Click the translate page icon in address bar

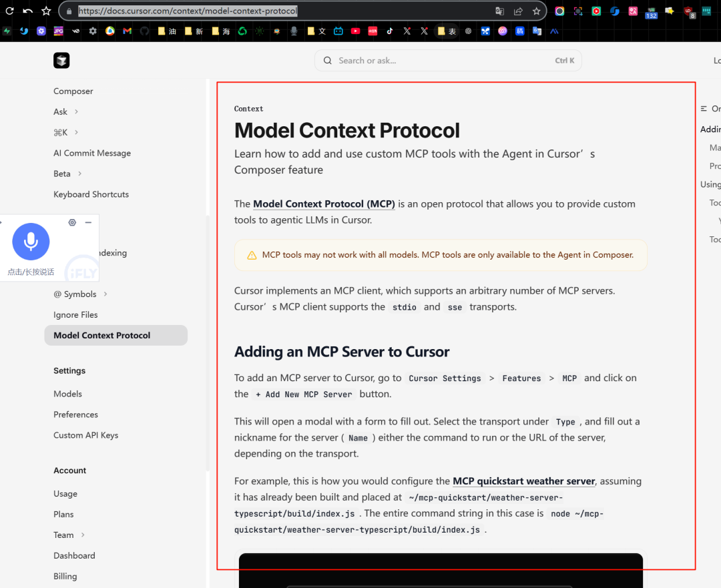pos(500,11)
